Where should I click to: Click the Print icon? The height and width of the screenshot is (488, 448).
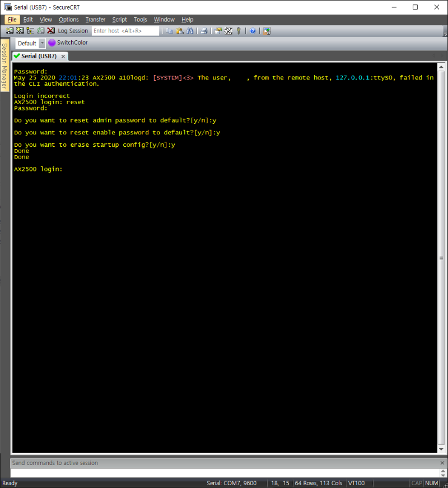[204, 31]
